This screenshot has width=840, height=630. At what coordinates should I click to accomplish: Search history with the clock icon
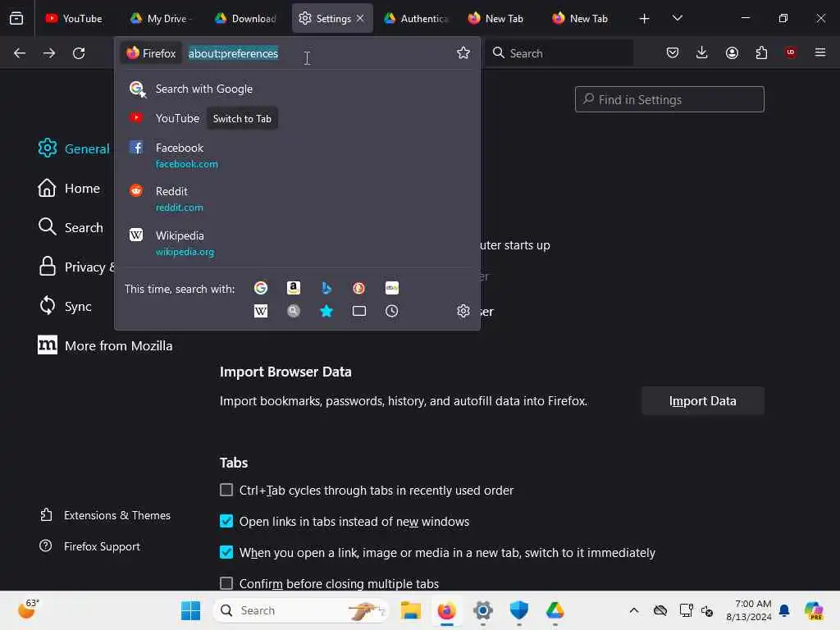391,311
